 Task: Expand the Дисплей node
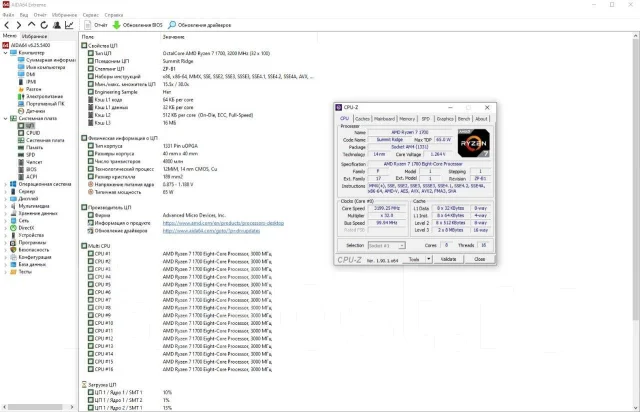5,199
